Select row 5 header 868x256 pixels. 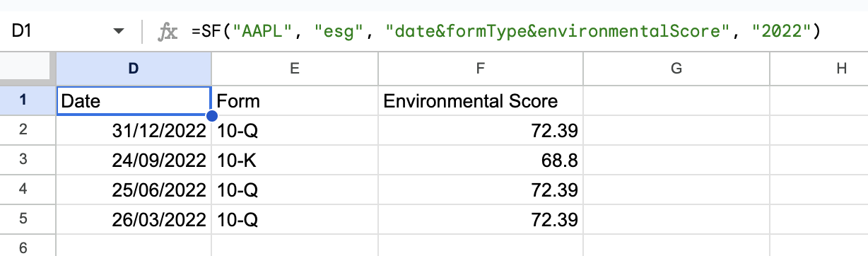pos(28,219)
